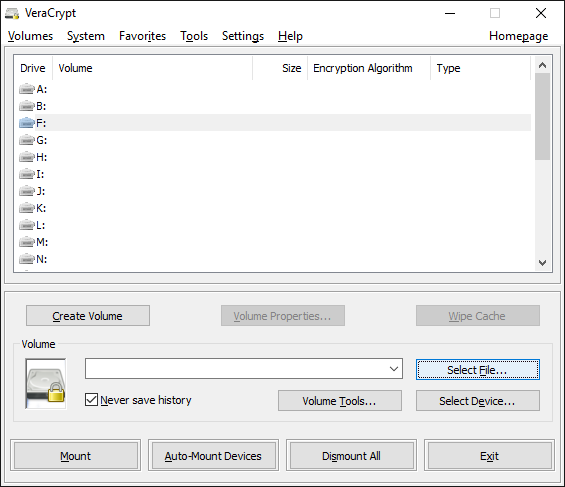Image resolution: width=565 pixels, height=487 pixels.
Task: Click the Create Volume button
Action: tap(88, 316)
